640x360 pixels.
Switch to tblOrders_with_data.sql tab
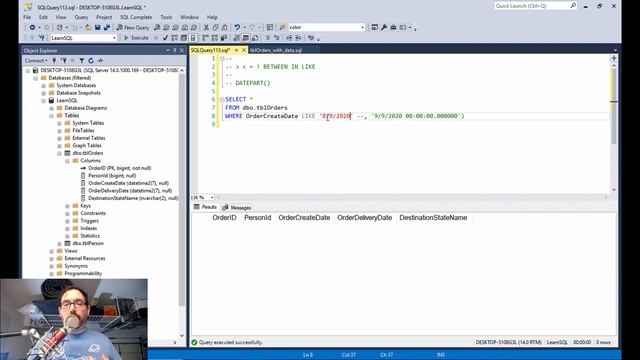coord(276,50)
